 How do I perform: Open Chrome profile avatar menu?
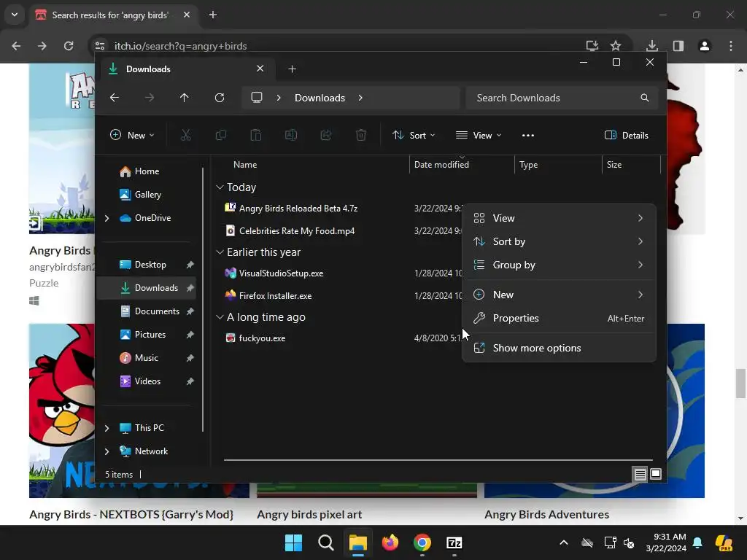click(x=705, y=46)
